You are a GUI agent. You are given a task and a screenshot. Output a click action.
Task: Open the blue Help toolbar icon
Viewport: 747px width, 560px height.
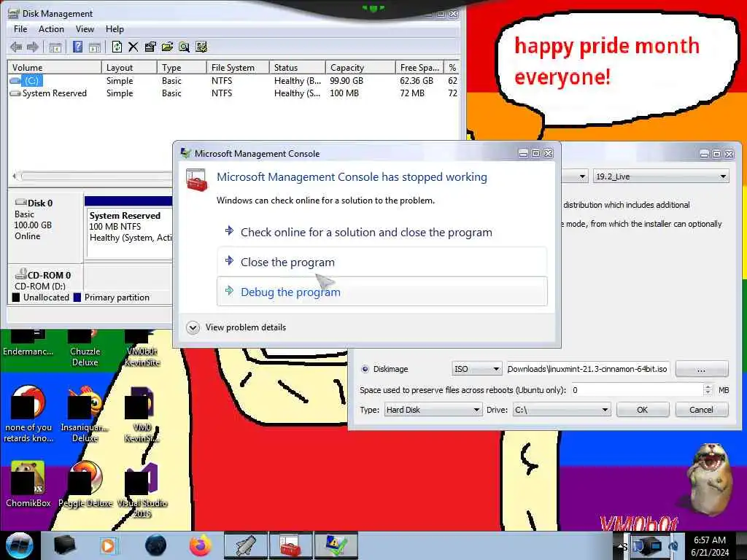(x=77, y=47)
